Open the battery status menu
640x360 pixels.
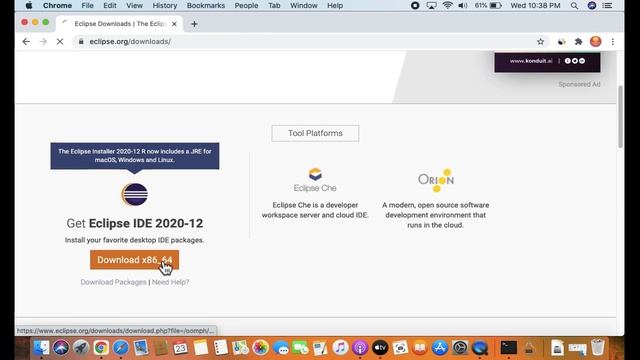(x=488, y=6)
